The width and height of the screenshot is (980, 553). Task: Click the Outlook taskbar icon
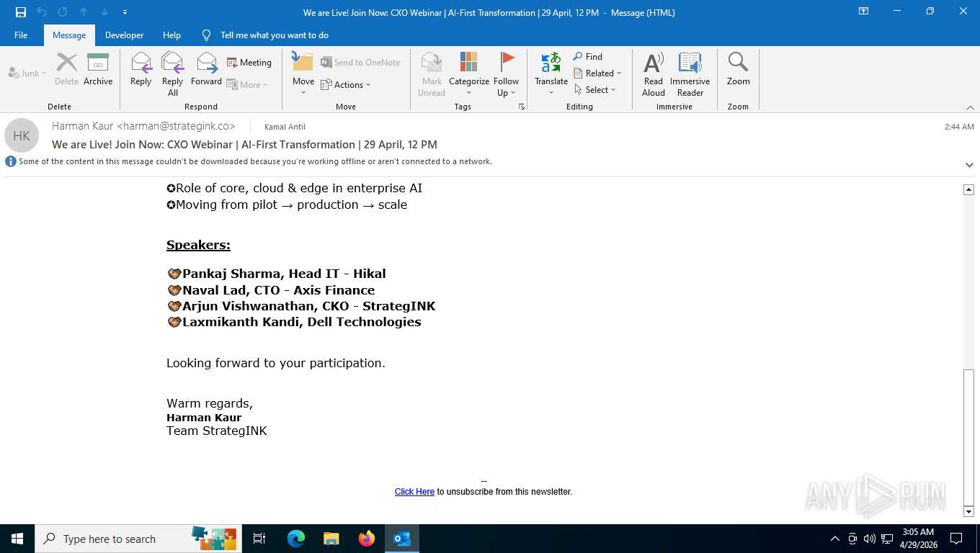coord(402,539)
